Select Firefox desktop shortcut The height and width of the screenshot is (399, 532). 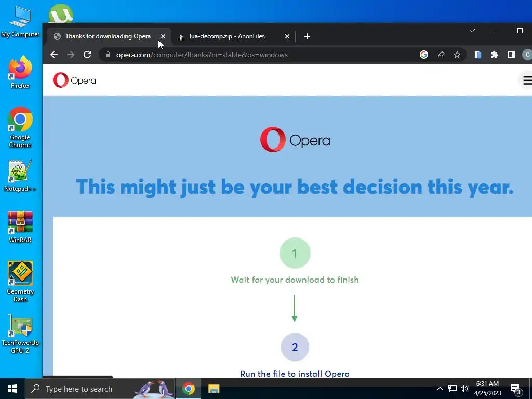point(20,72)
